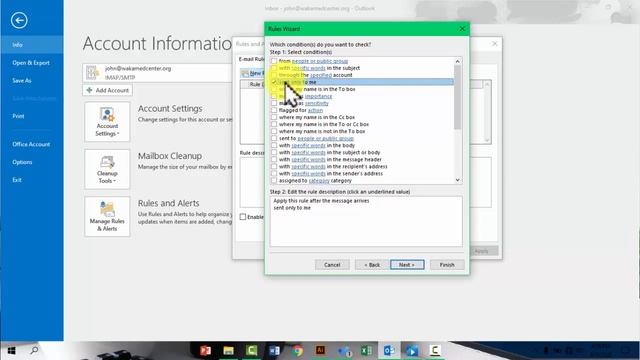Open Camtasia green icon in the taskbar
The image size is (640, 360).
click(x=251, y=351)
